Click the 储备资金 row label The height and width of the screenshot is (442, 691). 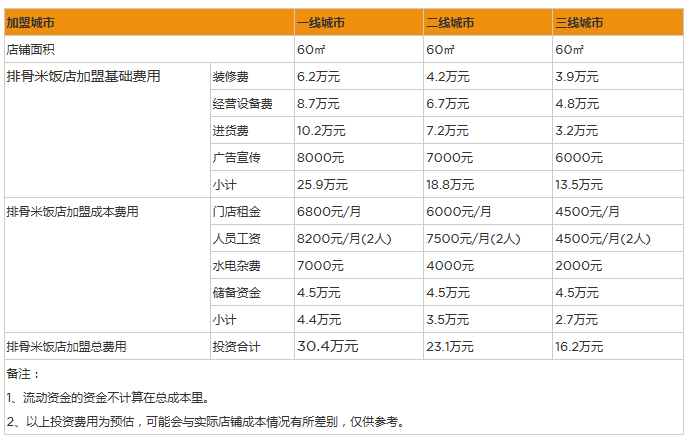coord(237,293)
